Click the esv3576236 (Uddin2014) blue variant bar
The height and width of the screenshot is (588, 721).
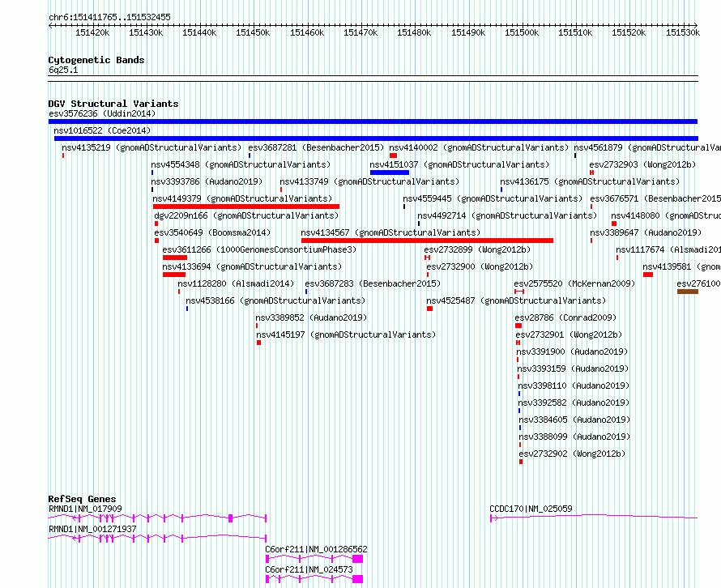pos(373,121)
